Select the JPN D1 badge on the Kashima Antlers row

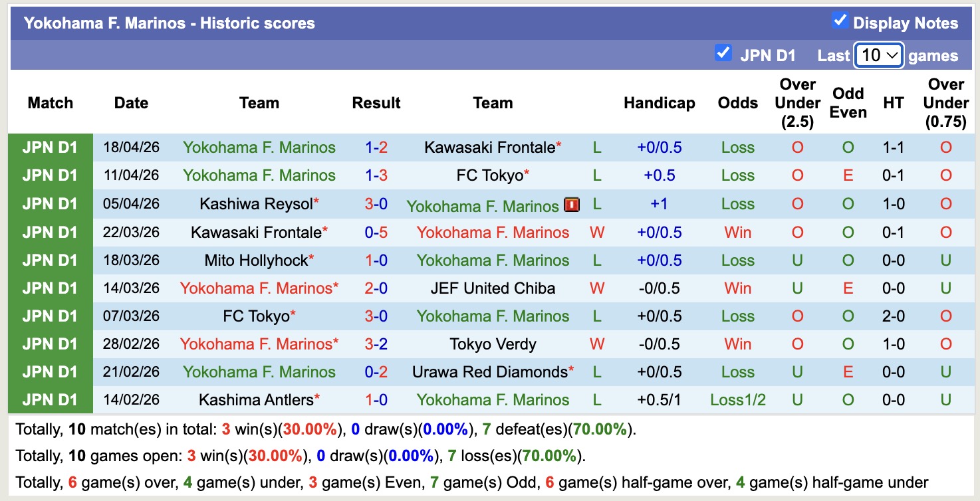point(51,399)
